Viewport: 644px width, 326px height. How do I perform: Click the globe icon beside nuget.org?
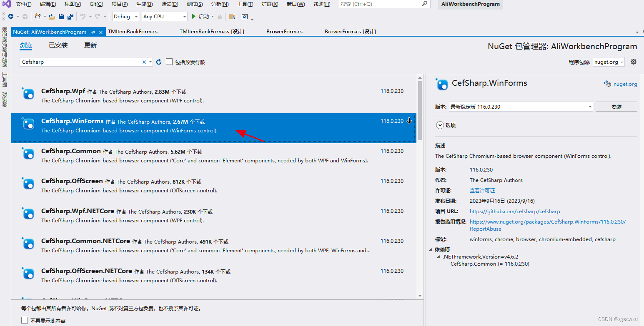click(x=608, y=84)
